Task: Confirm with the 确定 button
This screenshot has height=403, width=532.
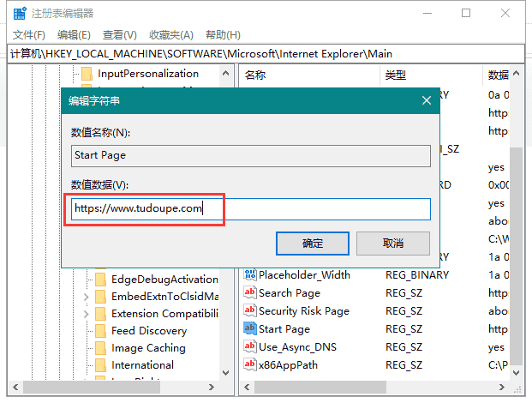Action: pyautogui.click(x=313, y=244)
